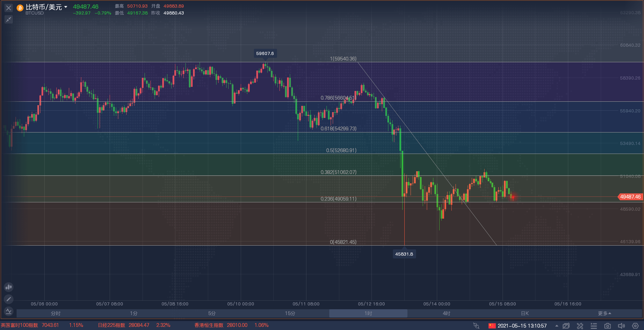Open the wrench tools icon
The height and width of the screenshot is (330, 644).
[580, 326]
